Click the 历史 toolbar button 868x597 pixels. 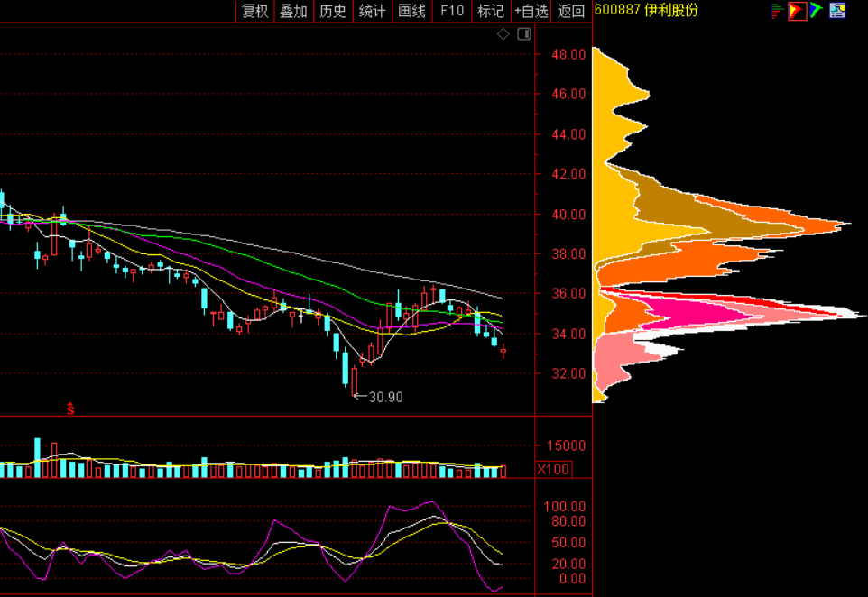(x=333, y=11)
